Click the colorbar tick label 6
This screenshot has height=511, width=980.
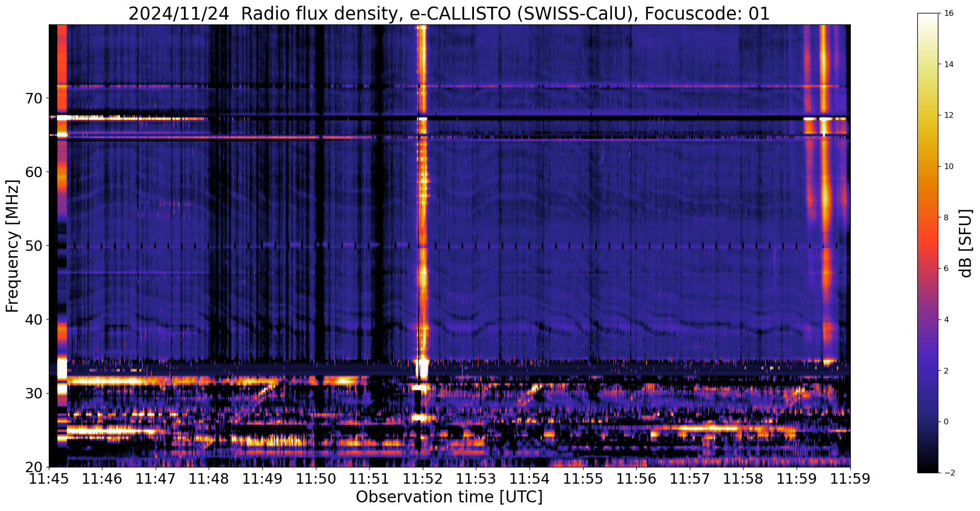click(946, 269)
